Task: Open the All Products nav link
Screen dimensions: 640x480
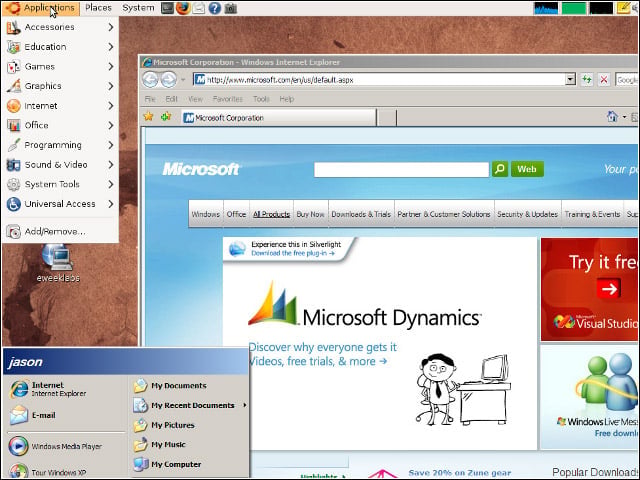Action: click(271, 214)
